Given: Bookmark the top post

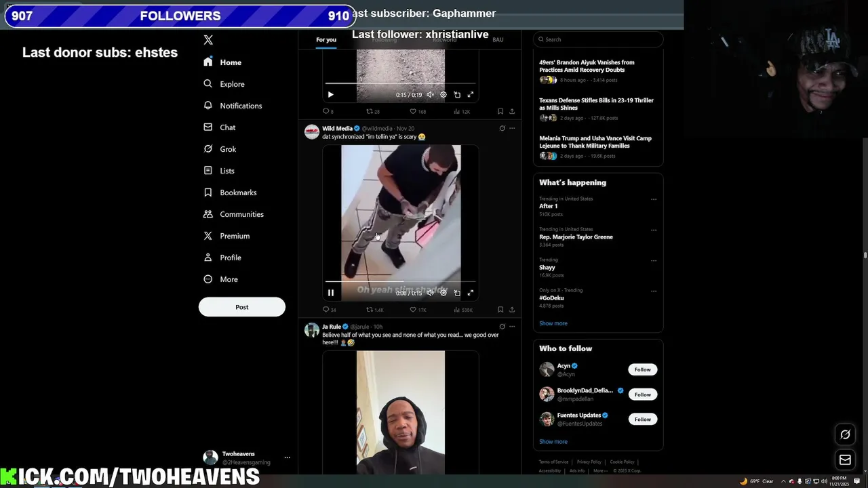Looking at the screenshot, I should click(x=500, y=111).
